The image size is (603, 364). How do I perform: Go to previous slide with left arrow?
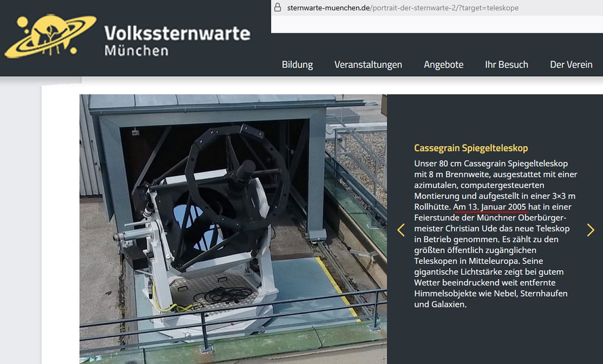pyautogui.click(x=401, y=230)
